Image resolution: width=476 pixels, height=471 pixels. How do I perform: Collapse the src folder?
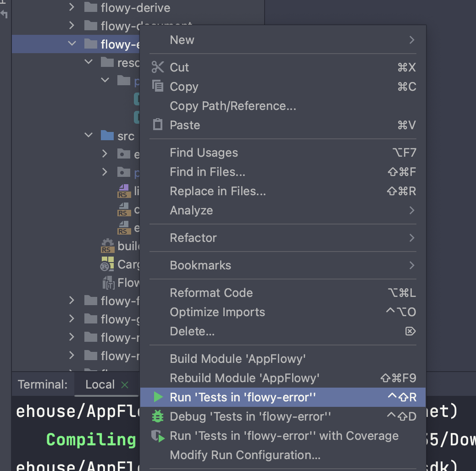pos(88,136)
